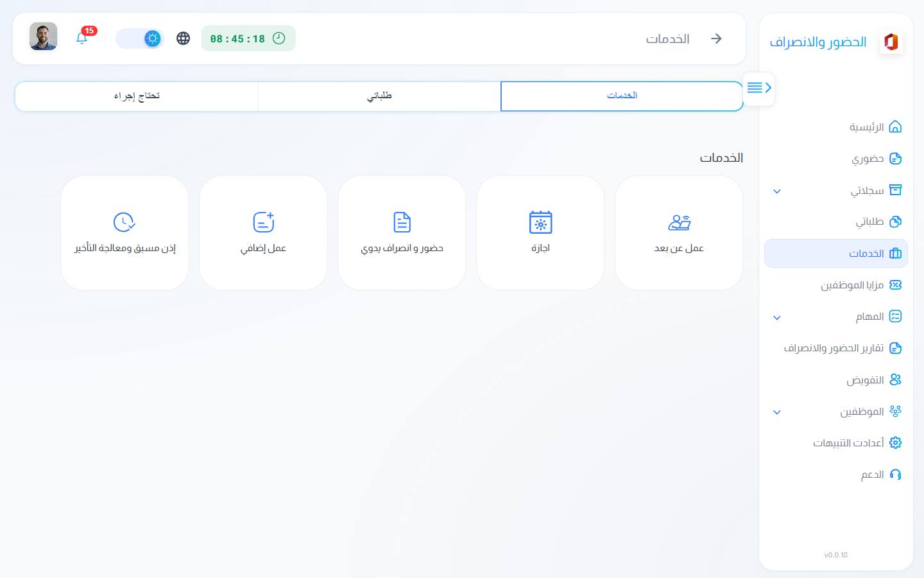Click the Office logo in sidebar
The image size is (924, 578).
891,42
